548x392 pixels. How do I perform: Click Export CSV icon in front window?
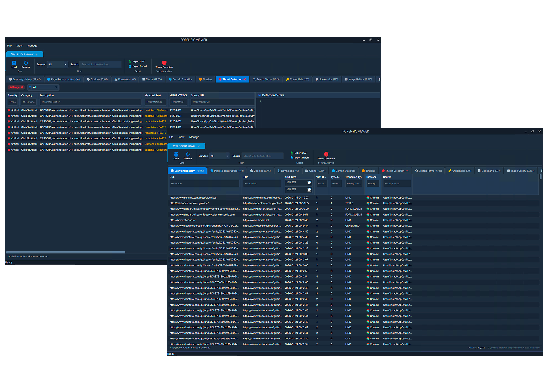tap(292, 153)
